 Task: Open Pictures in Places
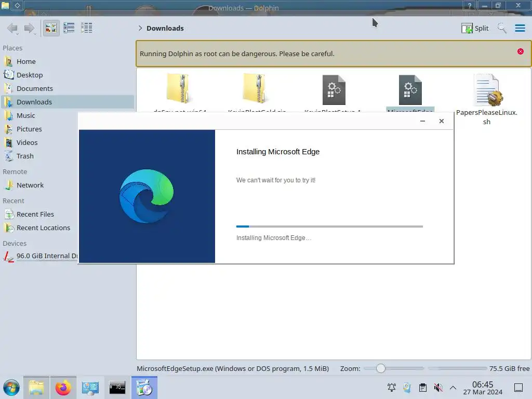[39, 129]
